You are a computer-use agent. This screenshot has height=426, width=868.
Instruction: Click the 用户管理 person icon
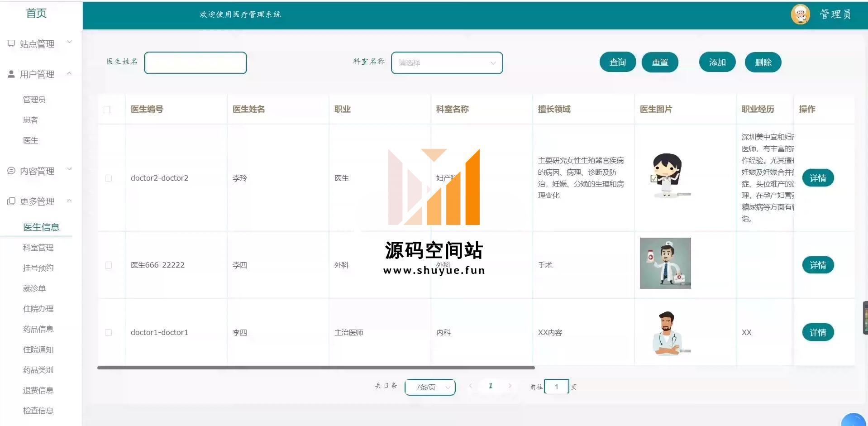click(x=11, y=74)
